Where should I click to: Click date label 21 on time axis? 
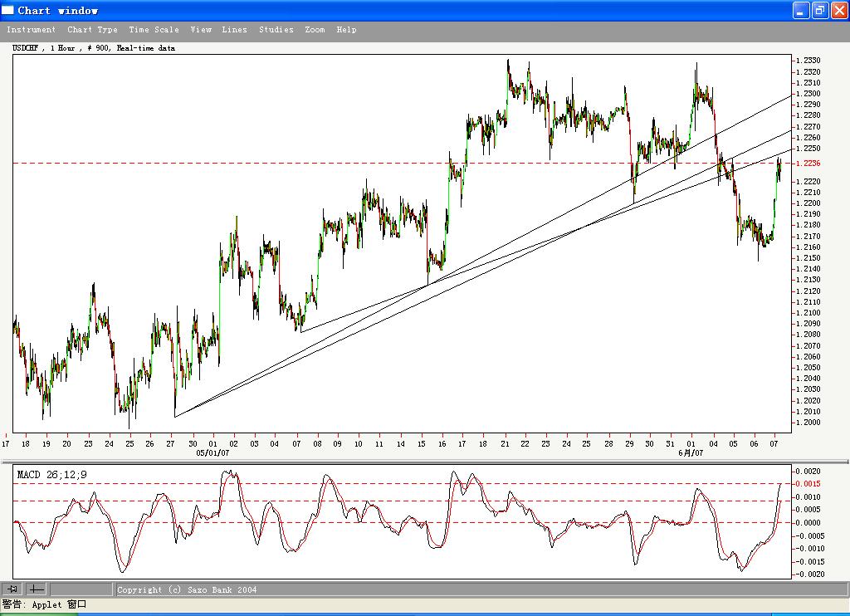click(x=505, y=443)
